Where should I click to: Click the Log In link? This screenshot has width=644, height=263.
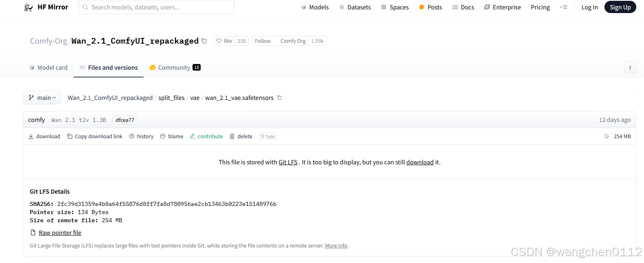point(589,7)
